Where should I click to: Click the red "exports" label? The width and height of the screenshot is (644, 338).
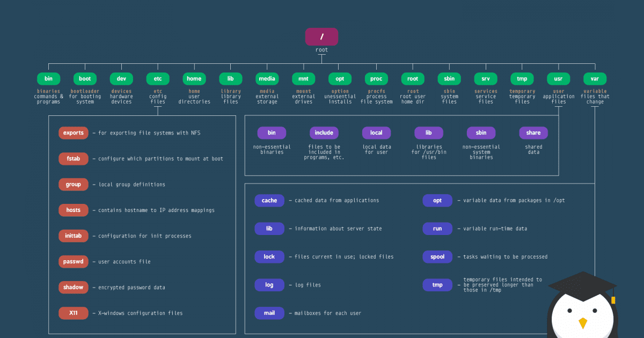click(x=74, y=133)
